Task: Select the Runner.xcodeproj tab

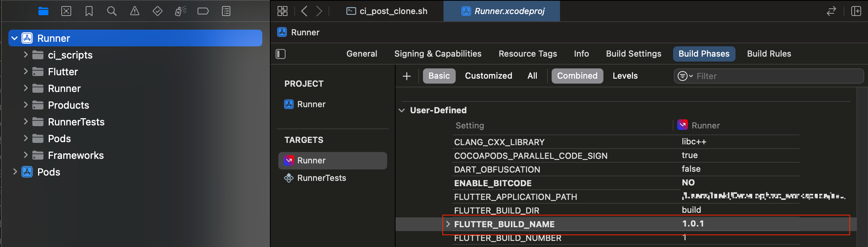Action: coord(502,11)
